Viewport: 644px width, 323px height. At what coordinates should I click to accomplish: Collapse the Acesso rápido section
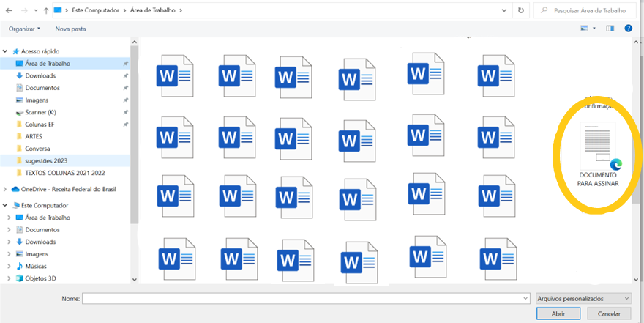pos(6,51)
